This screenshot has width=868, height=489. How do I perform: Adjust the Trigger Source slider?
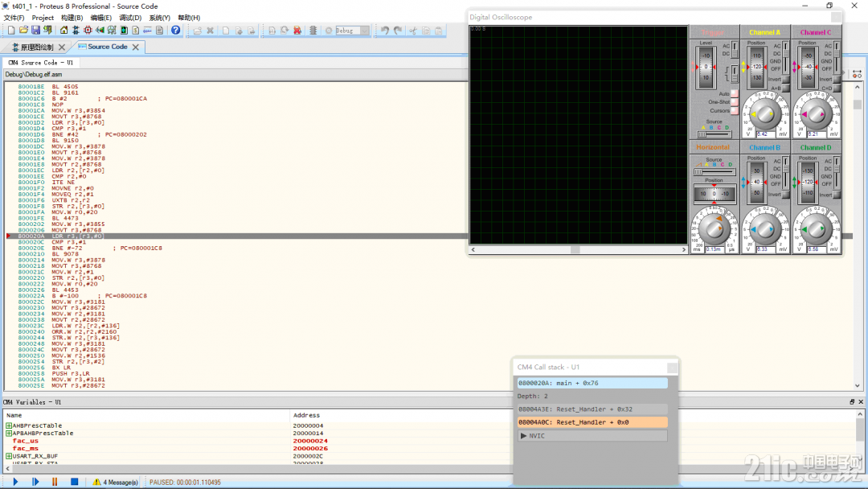[714, 134]
